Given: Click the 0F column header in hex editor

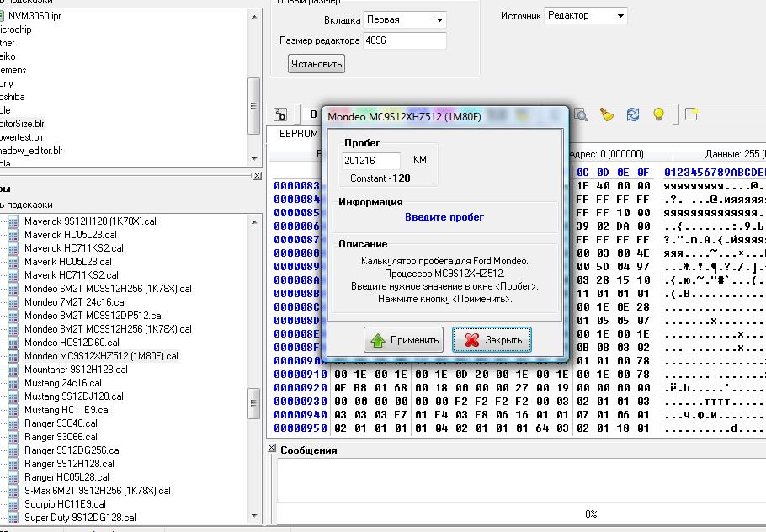Looking at the screenshot, I should pos(643,173).
